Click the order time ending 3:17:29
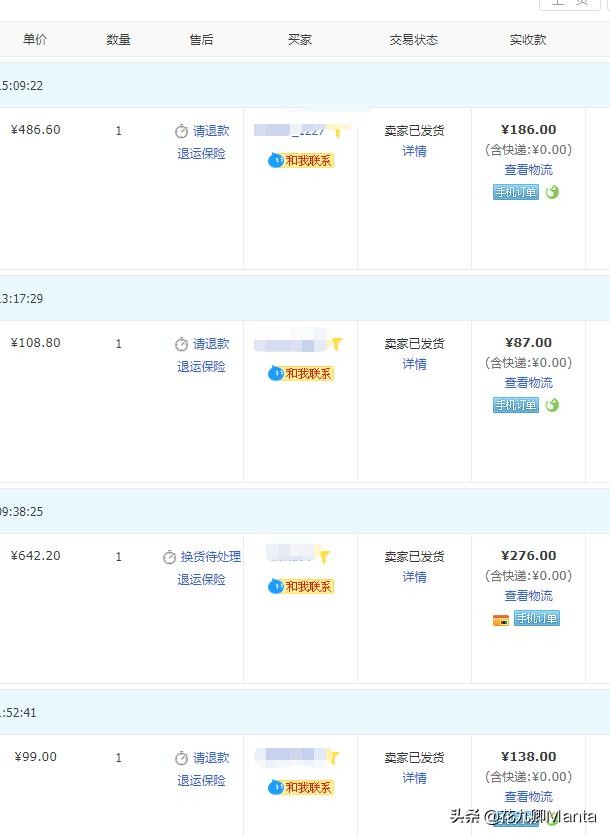Viewport: 610px width, 837px height. (x=21, y=298)
